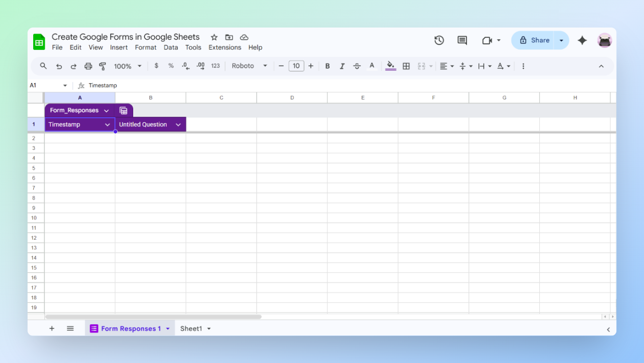Open the Google account avatar
This screenshot has width=644, height=363.
pos(605,40)
